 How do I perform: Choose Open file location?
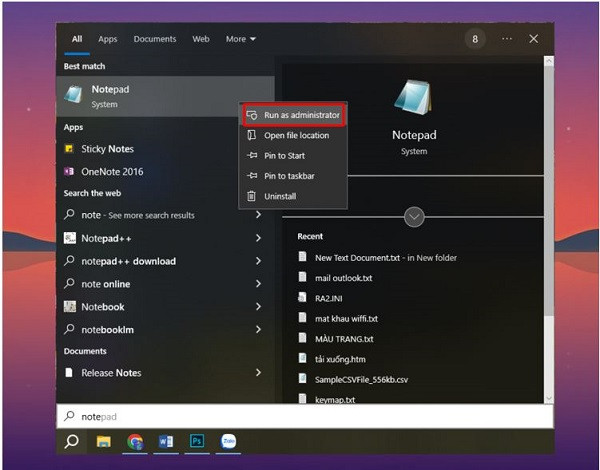click(293, 135)
